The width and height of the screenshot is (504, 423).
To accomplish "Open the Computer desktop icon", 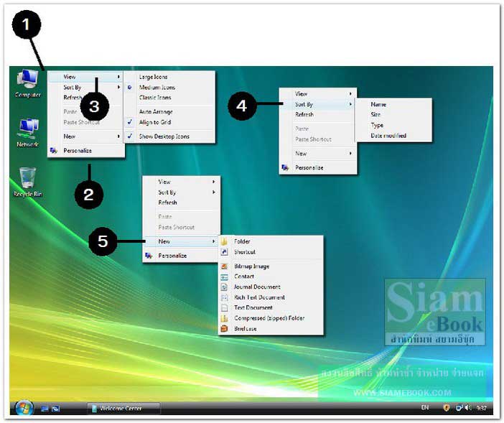I will tap(28, 83).
